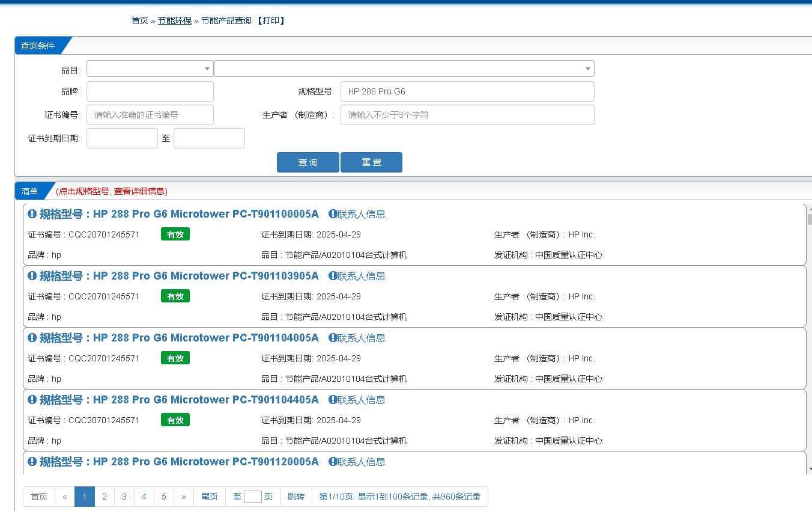Select page 1 in pagination
This screenshot has height=511, width=812.
point(85,497)
